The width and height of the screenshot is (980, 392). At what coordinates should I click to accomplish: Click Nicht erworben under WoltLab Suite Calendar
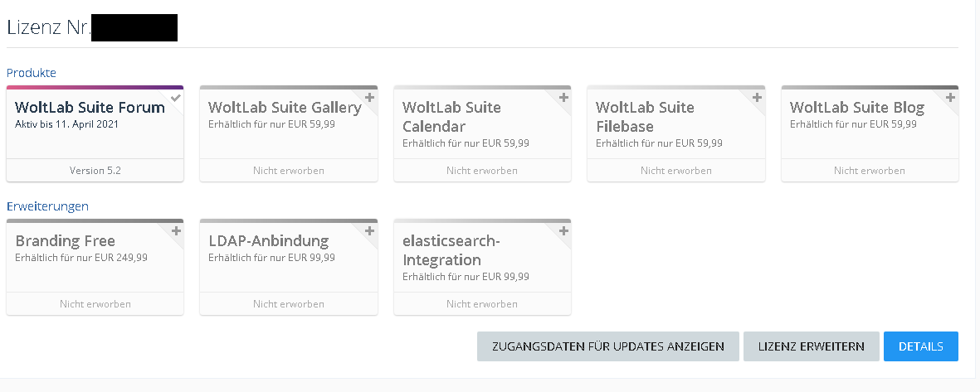482,171
